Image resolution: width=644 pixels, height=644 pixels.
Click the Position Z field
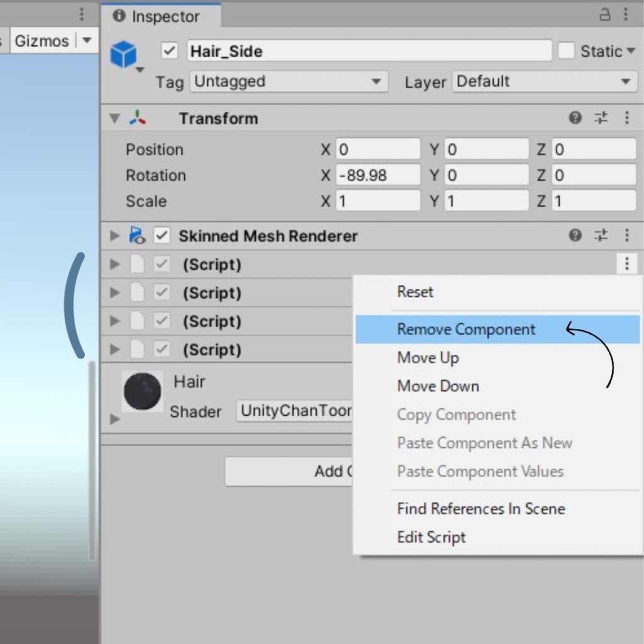click(x=594, y=149)
